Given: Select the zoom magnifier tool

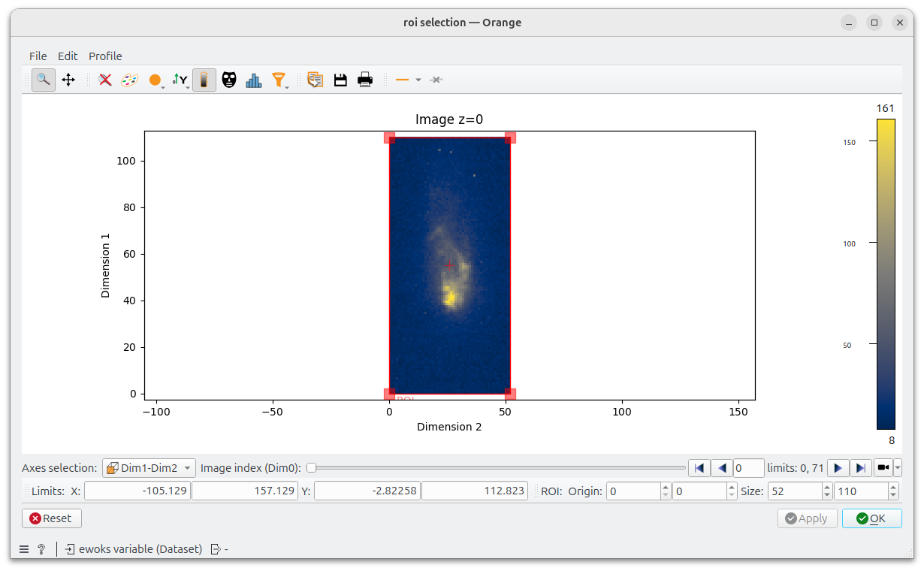Looking at the screenshot, I should point(44,80).
